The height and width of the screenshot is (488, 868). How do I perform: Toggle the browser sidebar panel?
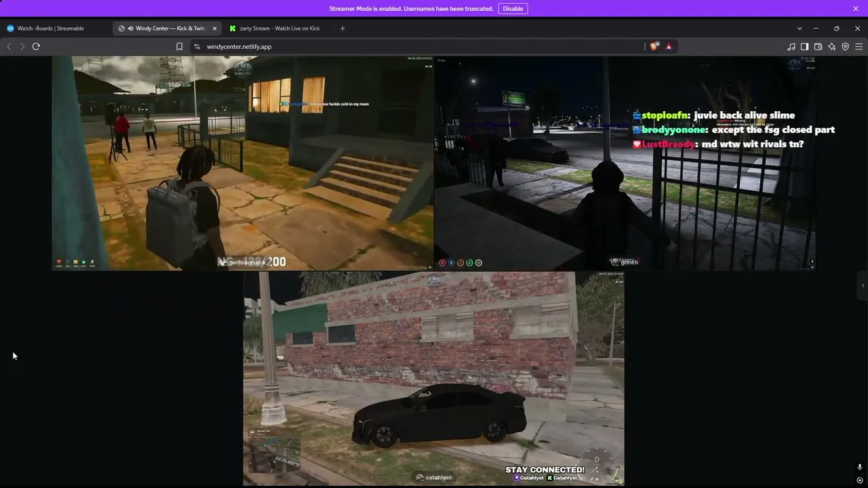(x=804, y=47)
